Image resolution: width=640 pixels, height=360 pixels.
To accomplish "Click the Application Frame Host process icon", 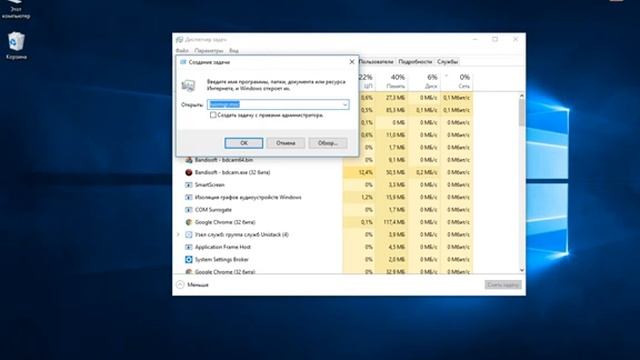I will coord(189,247).
